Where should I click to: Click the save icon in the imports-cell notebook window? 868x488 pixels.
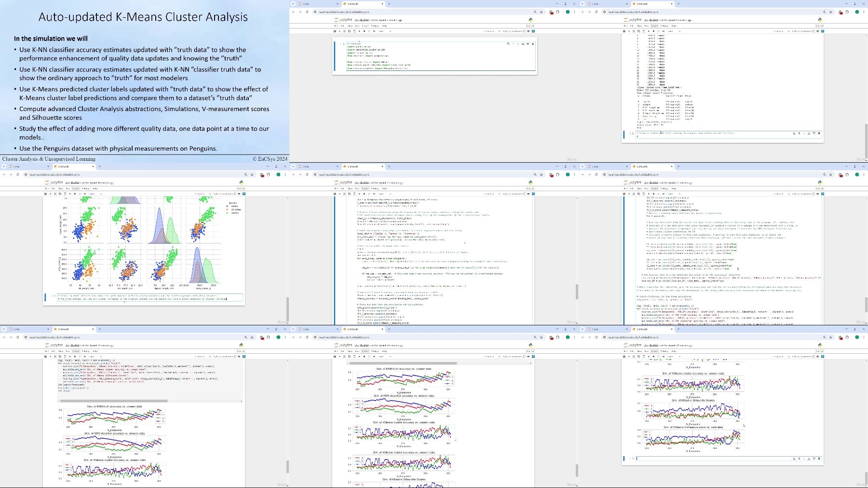coord(335,31)
